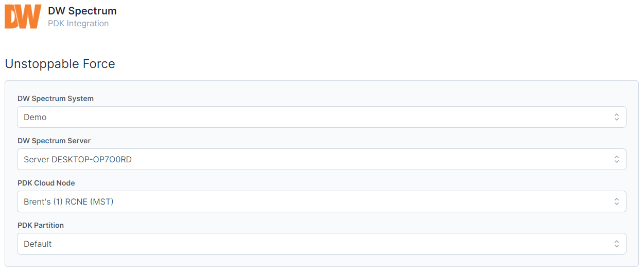Viewport: 644px width, 269px height.
Task: Click the "DW Spectrum" app title
Action: (82, 11)
